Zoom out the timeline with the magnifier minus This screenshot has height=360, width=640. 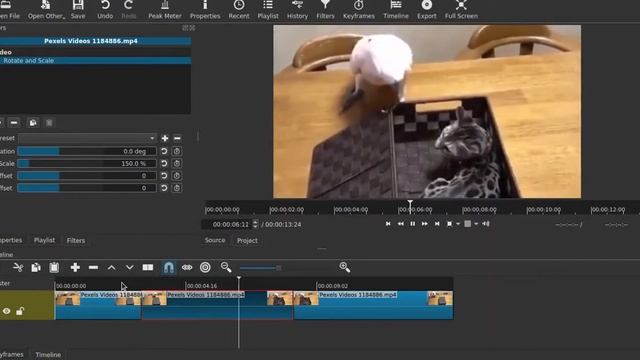point(226,267)
